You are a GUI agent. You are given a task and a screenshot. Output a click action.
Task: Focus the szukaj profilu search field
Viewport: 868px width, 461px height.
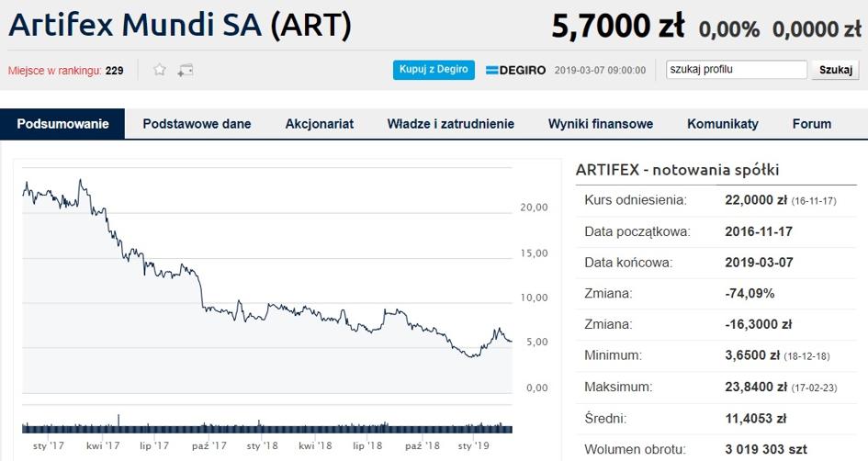point(737,70)
